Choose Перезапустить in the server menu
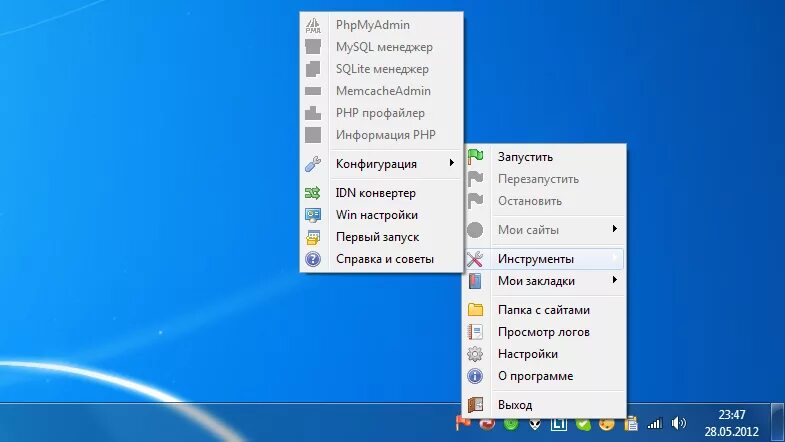 pos(544,179)
